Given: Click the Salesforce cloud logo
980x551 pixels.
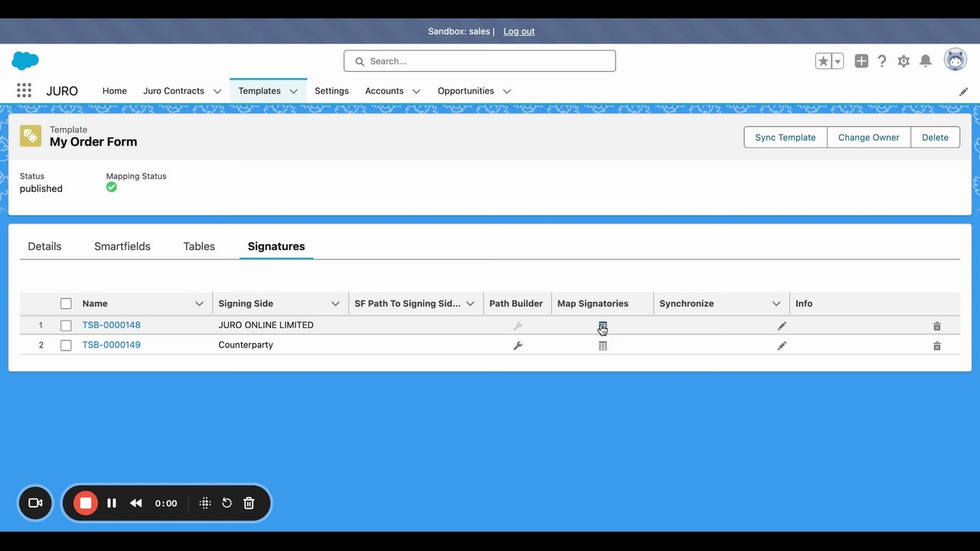Looking at the screenshot, I should pyautogui.click(x=25, y=60).
